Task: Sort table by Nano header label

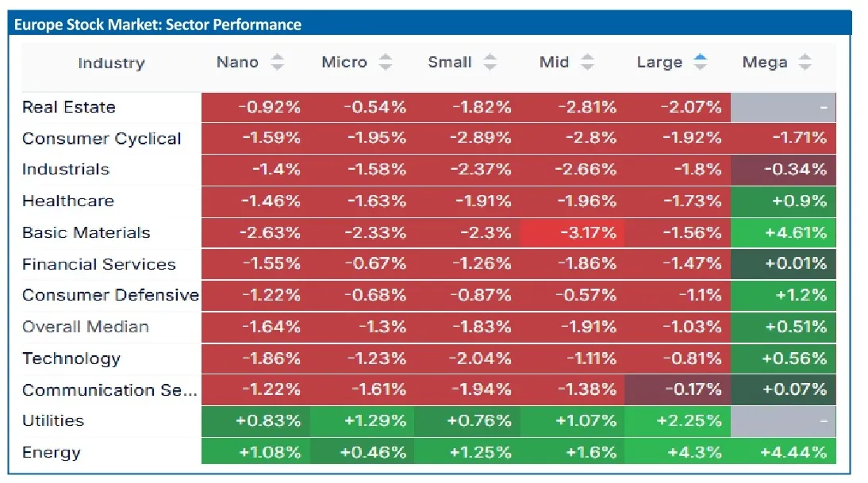Action: click(x=237, y=63)
